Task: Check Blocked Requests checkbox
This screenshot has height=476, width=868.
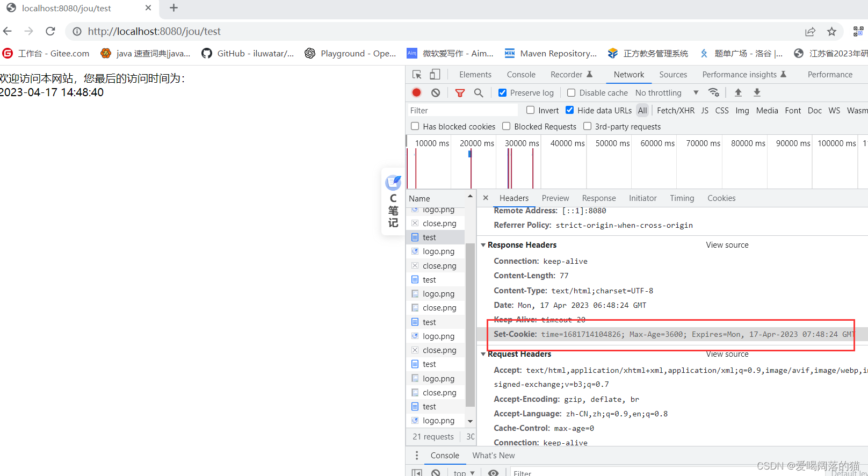Action: (x=506, y=126)
